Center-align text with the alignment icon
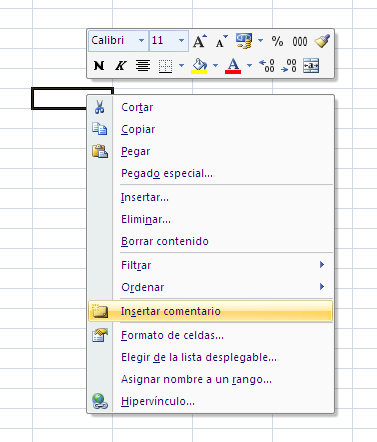Viewport: 377px width, 442px height. tap(143, 65)
